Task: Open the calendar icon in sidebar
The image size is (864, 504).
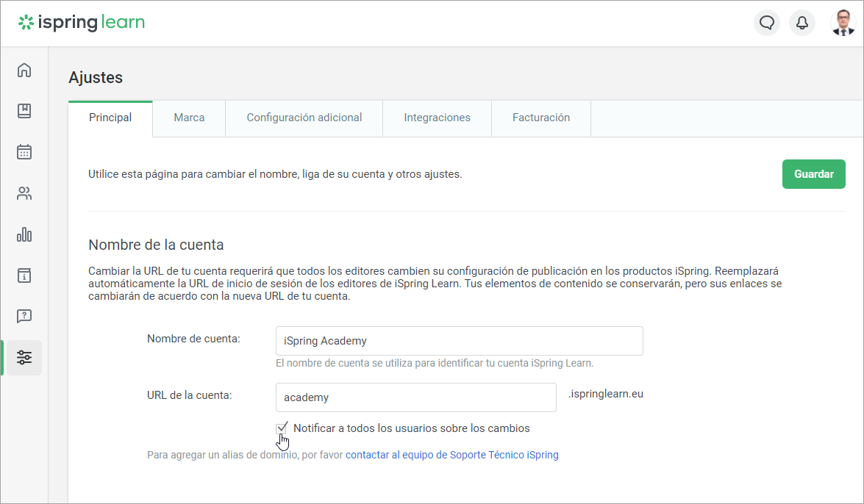Action: (x=24, y=152)
